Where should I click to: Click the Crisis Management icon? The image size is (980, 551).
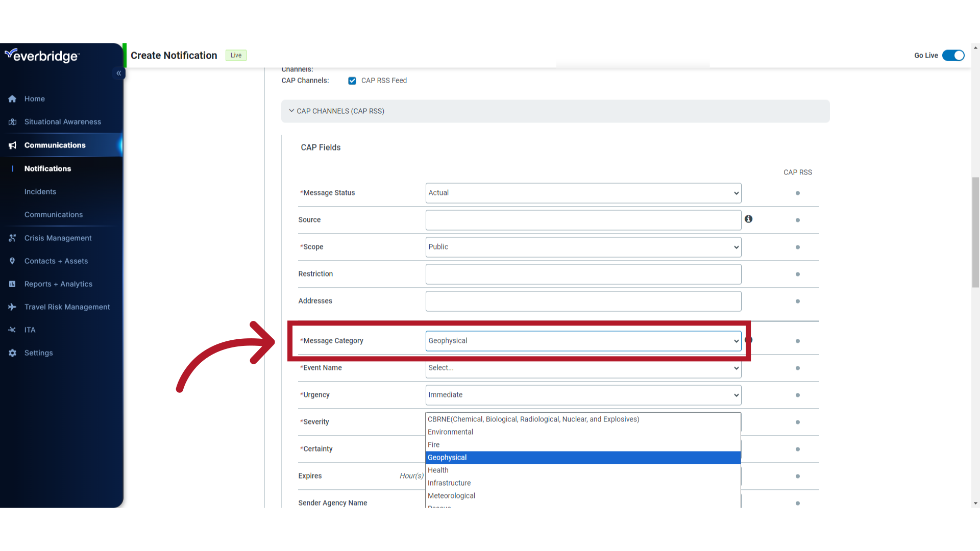(12, 238)
